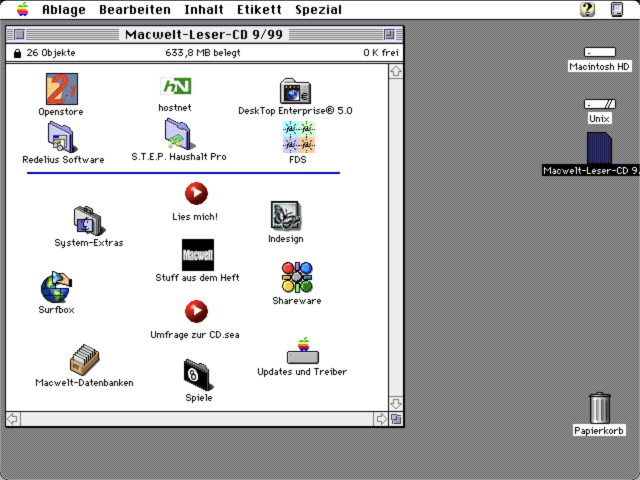Open the Bearbeiten menu

[x=135, y=9]
